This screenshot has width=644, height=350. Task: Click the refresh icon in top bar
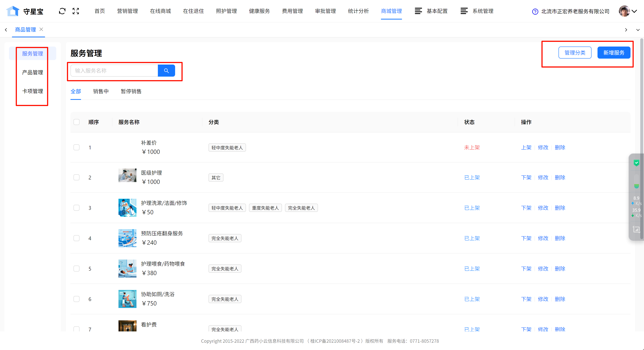62,11
